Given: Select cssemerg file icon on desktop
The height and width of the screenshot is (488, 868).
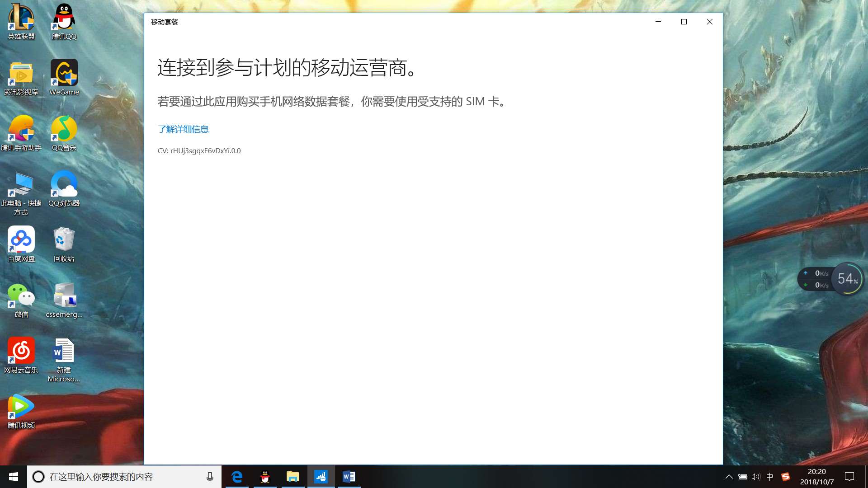Looking at the screenshot, I should click(64, 300).
